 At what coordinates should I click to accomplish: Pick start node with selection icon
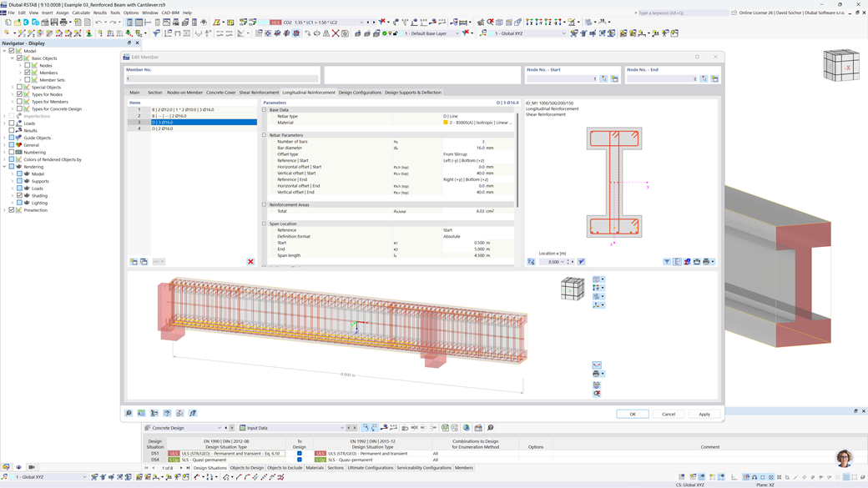click(604, 79)
